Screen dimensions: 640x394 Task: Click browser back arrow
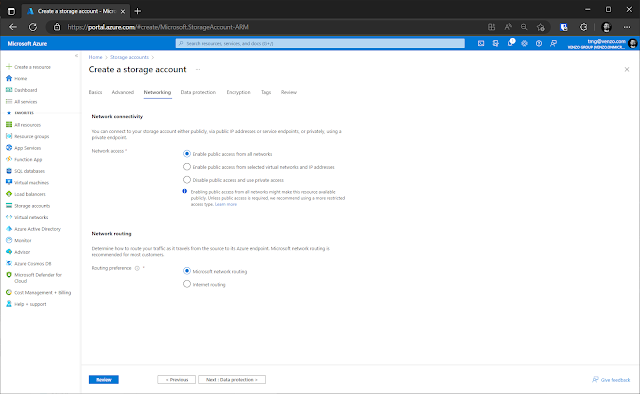pos(13,27)
